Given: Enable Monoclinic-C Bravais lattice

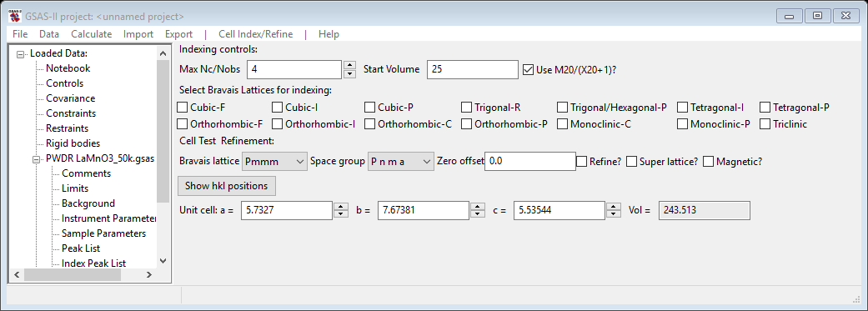Looking at the screenshot, I should [563, 124].
